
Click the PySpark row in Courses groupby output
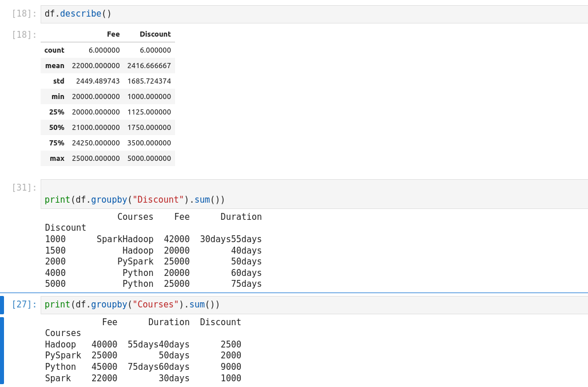point(63,356)
